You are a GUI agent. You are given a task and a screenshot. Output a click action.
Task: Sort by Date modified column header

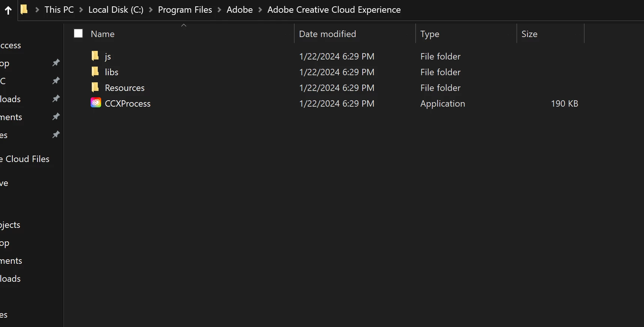[327, 34]
